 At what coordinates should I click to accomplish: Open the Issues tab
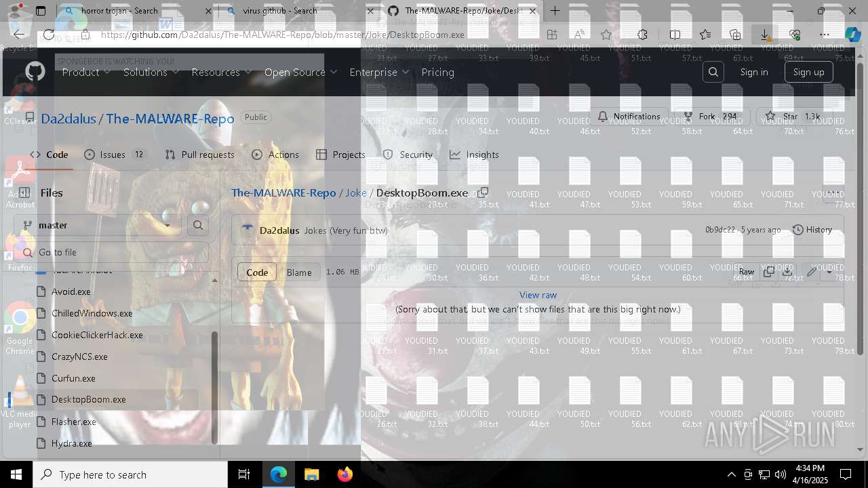[x=115, y=155]
